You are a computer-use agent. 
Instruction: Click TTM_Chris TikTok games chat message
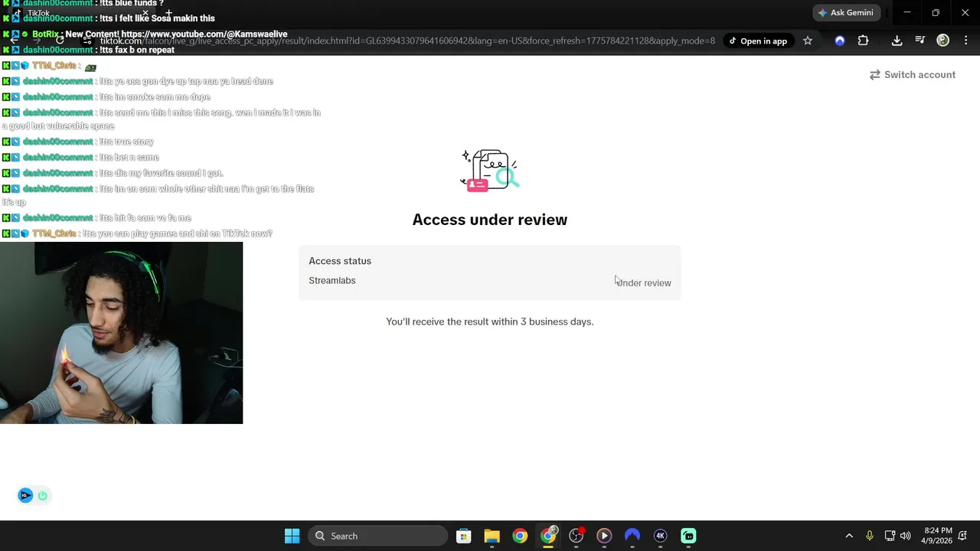coord(177,233)
